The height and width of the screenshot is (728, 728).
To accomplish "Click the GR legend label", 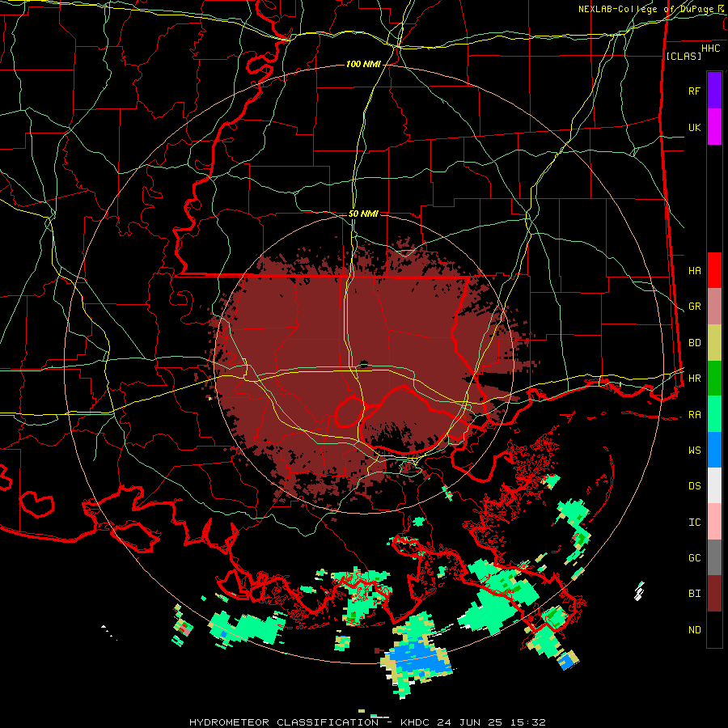I will [x=694, y=307].
